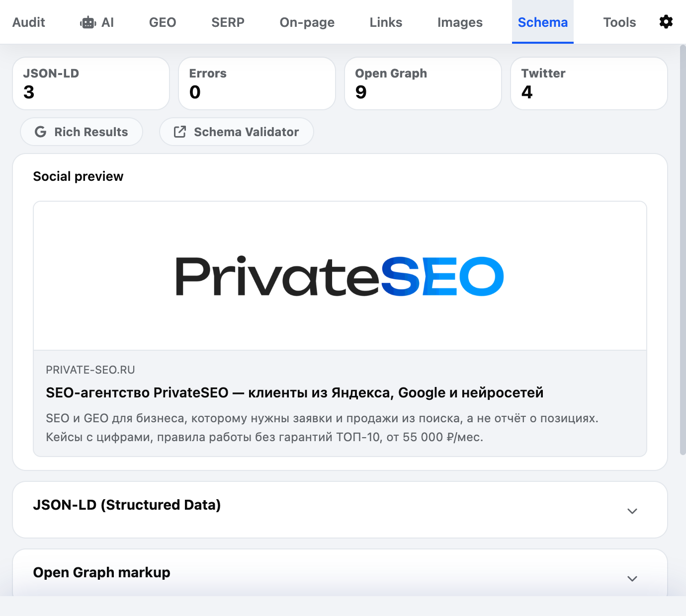The image size is (686, 616).
Task: Select the On-page tab
Action: (x=307, y=22)
